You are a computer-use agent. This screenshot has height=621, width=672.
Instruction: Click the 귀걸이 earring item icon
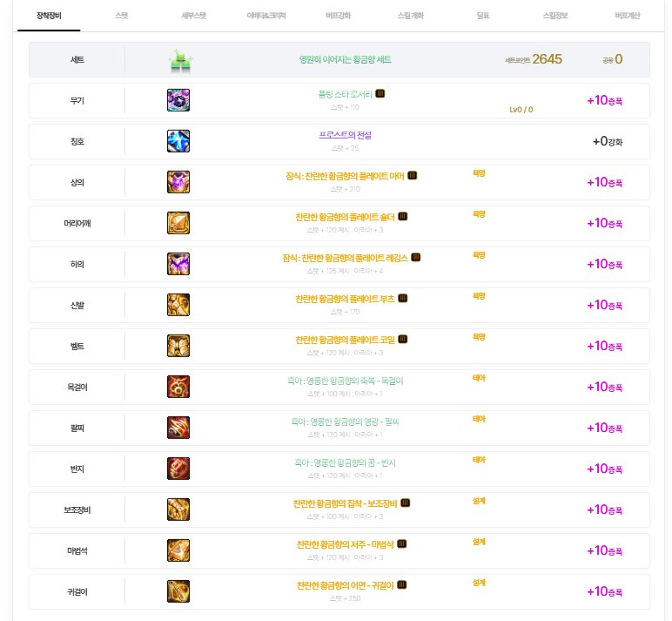(x=178, y=591)
